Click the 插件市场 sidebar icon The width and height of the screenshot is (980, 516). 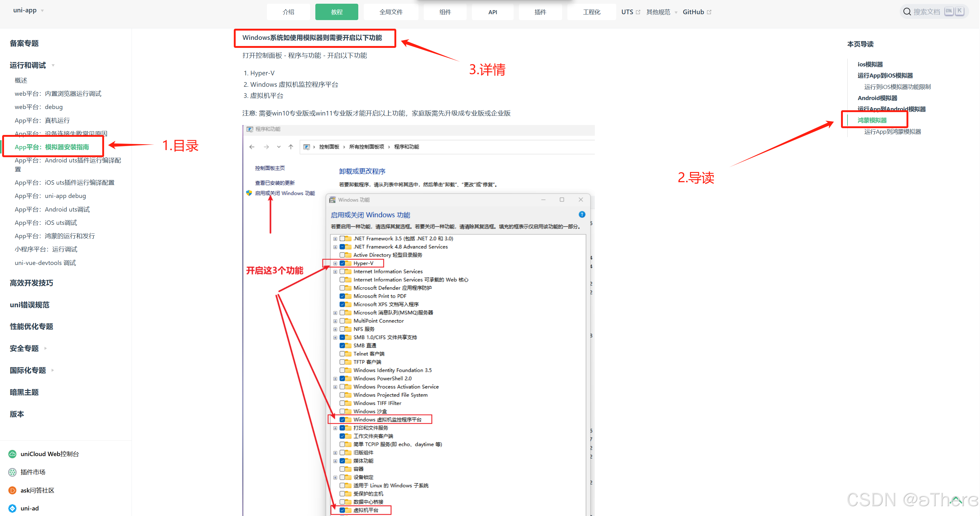click(12, 472)
